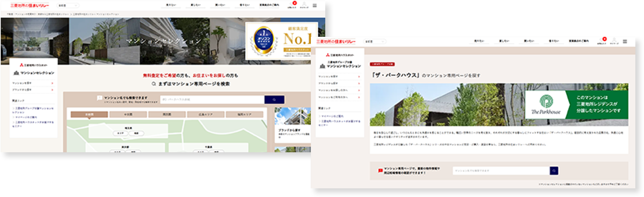Expand マンションを探す in left window sidebar
The image size is (644, 197).
pos(33,83)
